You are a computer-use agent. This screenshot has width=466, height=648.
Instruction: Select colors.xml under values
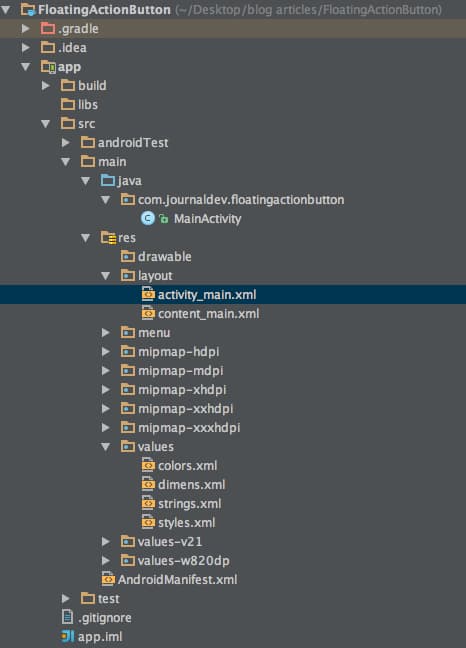point(188,466)
